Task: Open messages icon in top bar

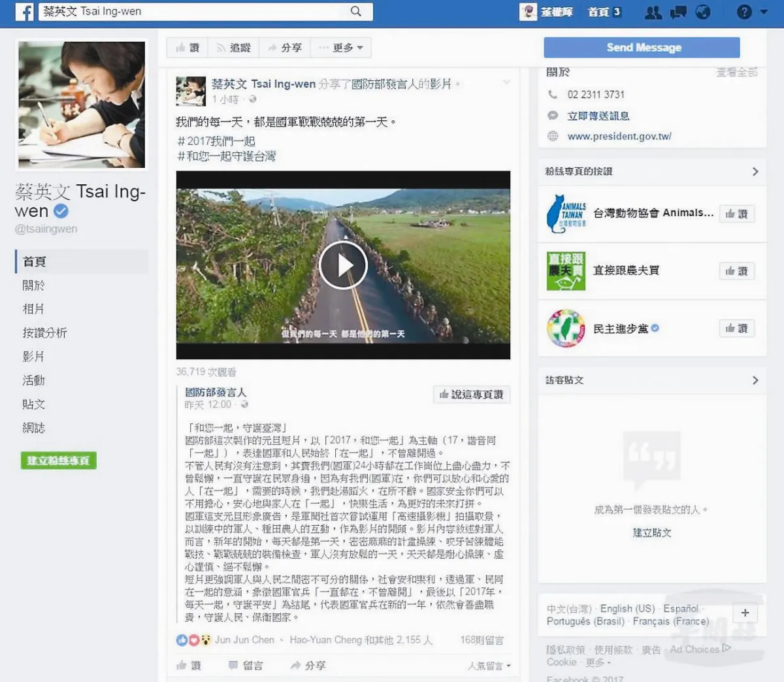Action: coord(678,12)
